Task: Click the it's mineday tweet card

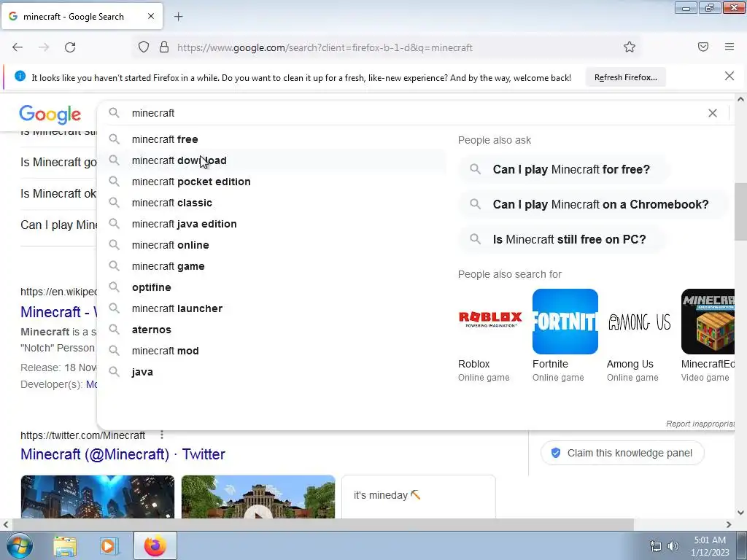Action: 418,497
